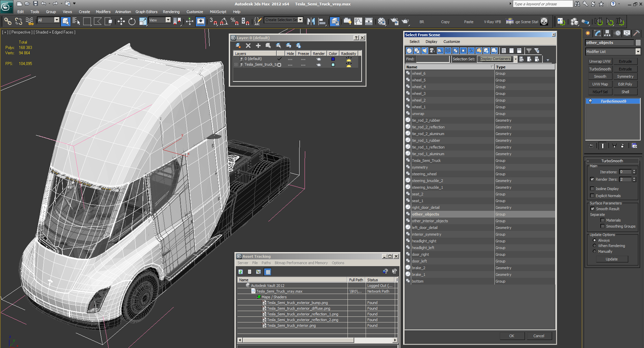Screen dimensions: 644x348
Task: Collapse the TurboSmooth rollout
Action: [x=588, y=161]
